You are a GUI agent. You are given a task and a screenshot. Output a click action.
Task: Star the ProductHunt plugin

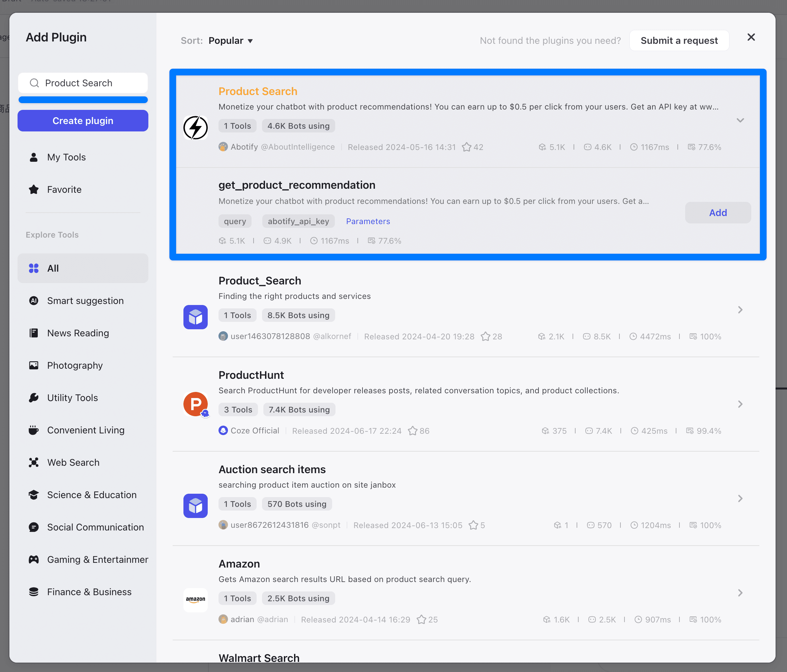[412, 431]
